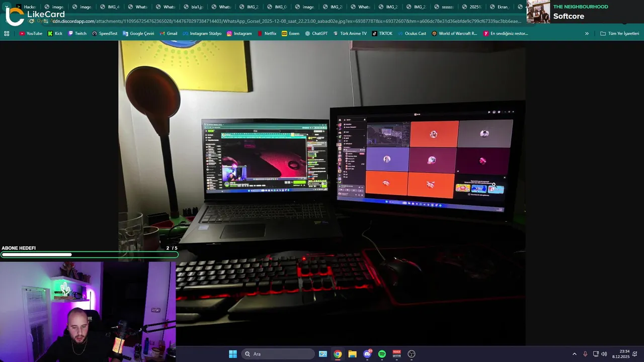Expand hidden bookmarks with the » chevron
This screenshot has height=362, width=644.
pyautogui.click(x=587, y=33)
